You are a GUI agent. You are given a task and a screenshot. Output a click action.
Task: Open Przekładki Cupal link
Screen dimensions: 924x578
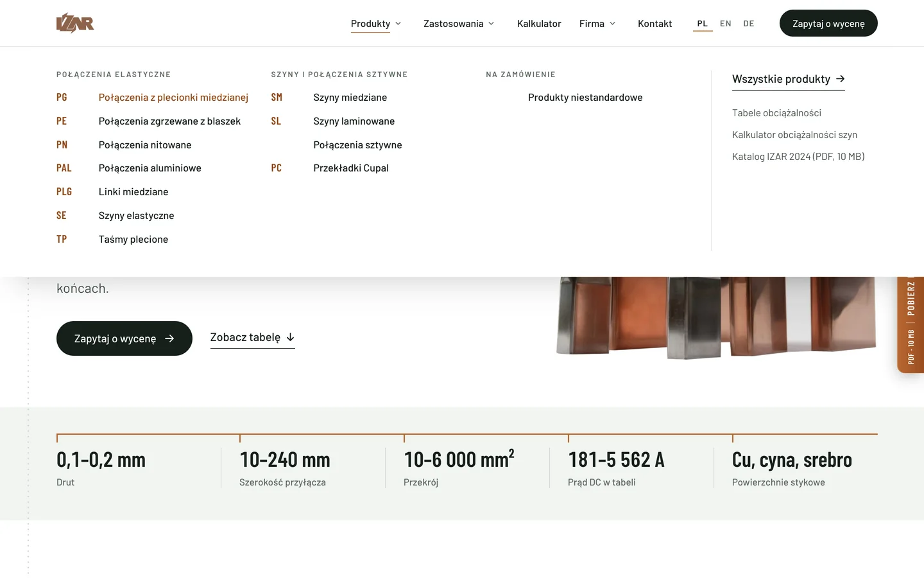point(351,168)
